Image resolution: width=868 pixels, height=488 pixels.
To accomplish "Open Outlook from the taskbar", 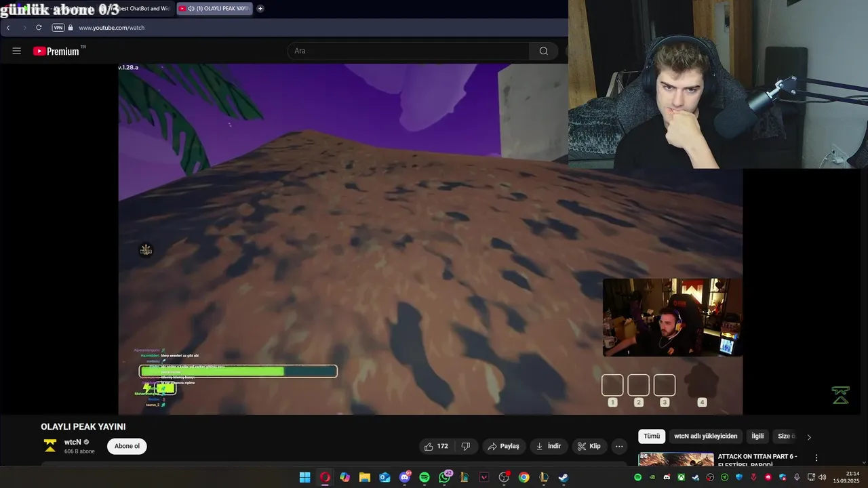I will click(384, 477).
